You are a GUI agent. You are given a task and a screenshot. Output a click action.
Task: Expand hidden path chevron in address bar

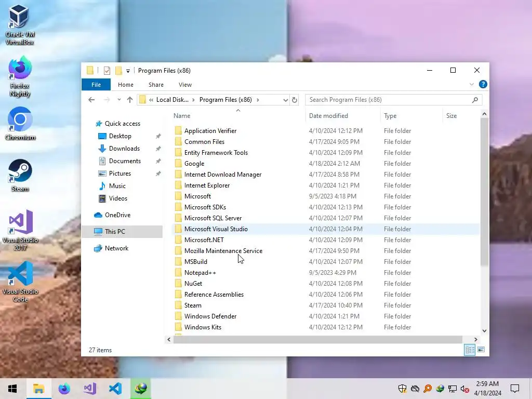[151, 100]
